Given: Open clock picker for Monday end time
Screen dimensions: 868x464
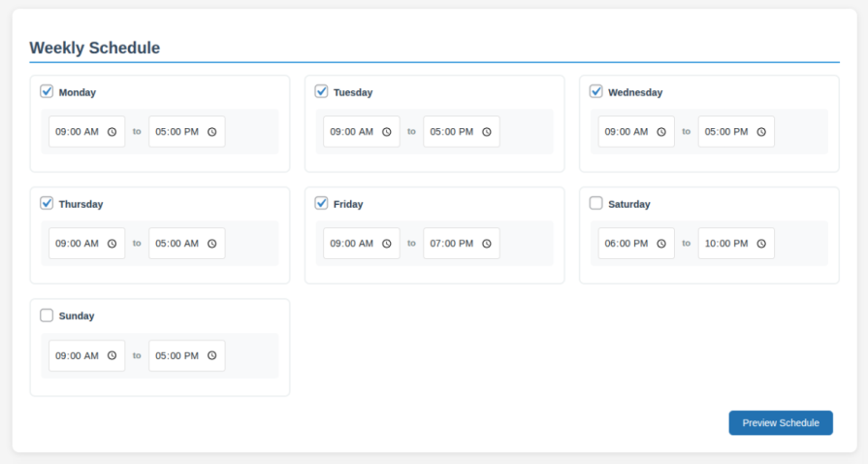Looking at the screenshot, I should [212, 132].
